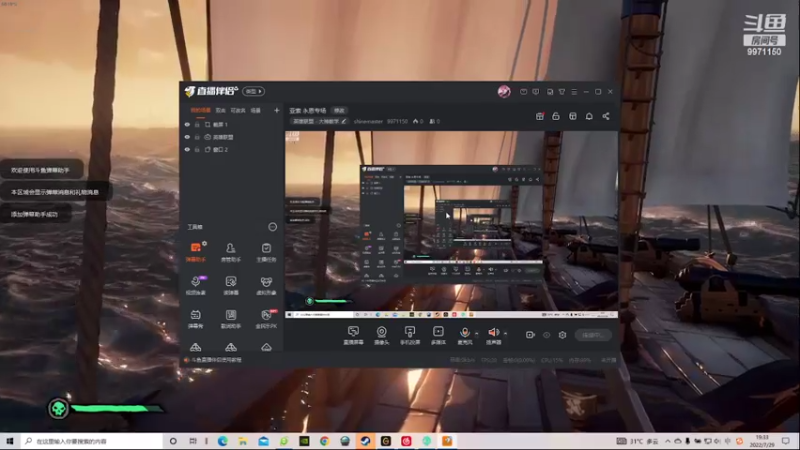800x450 pixels.
Task: Click the viewer count beside people icon
Action: point(435,121)
